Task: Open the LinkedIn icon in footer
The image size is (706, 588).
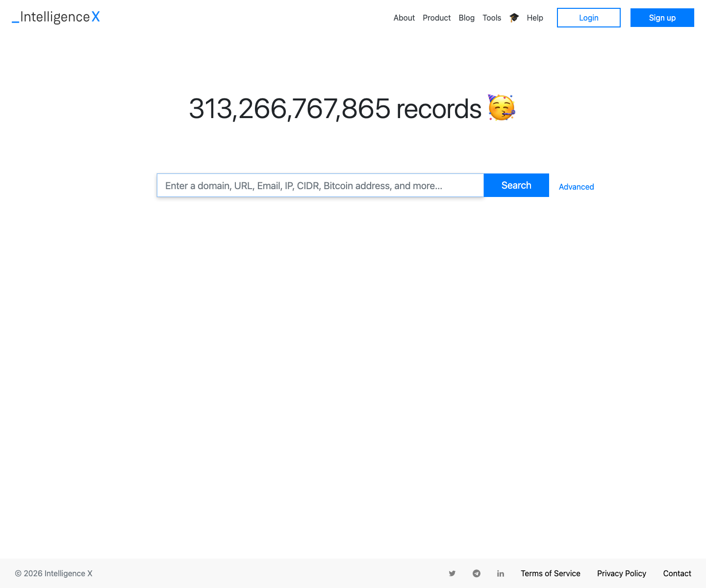Action: point(501,573)
